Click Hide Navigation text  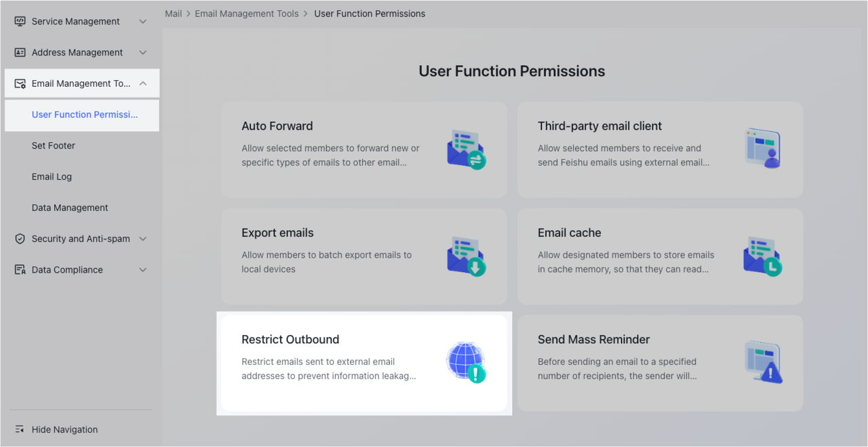(x=64, y=429)
